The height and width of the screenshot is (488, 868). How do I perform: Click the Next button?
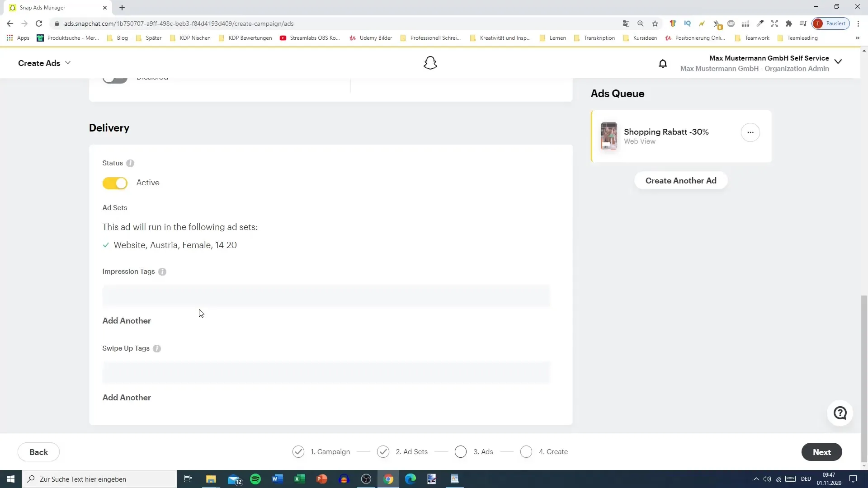(x=821, y=452)
